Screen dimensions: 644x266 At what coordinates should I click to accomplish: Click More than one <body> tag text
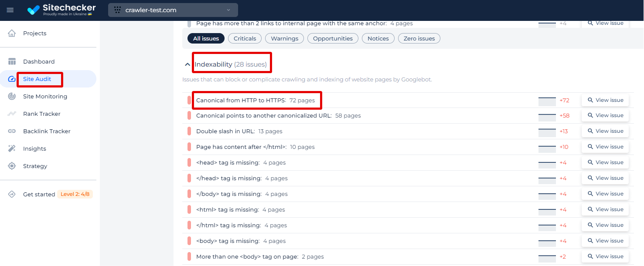click(247, 256)
